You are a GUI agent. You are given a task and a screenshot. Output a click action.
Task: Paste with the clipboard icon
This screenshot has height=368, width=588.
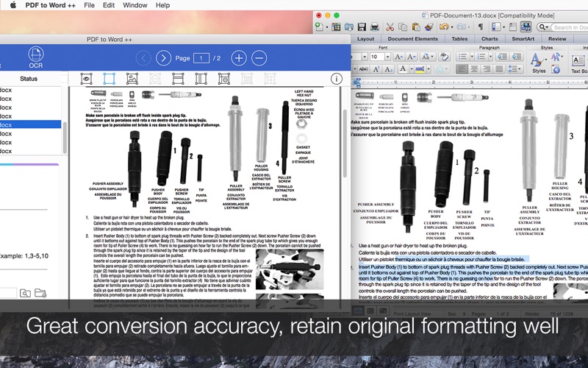point(416,26)
